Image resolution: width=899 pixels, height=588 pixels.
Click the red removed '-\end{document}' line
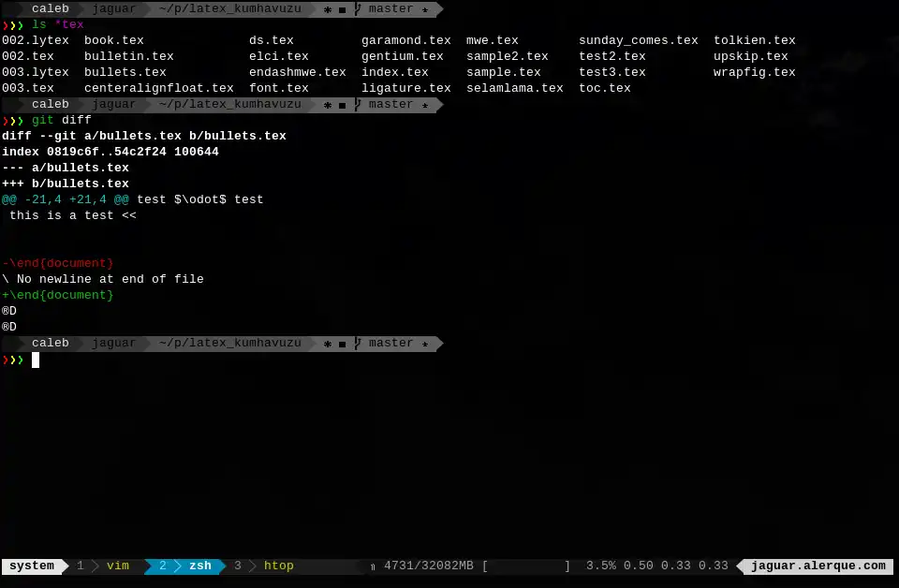point(58,263)
